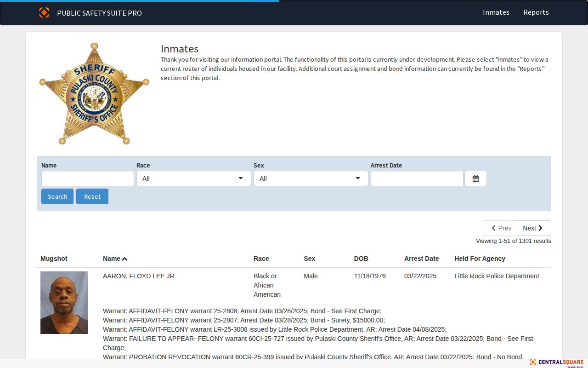The width and height of the screenshot is (588, 368).
Task: Click warrant 25-2807 surety bond line
Action: click(x=244, y=320)
